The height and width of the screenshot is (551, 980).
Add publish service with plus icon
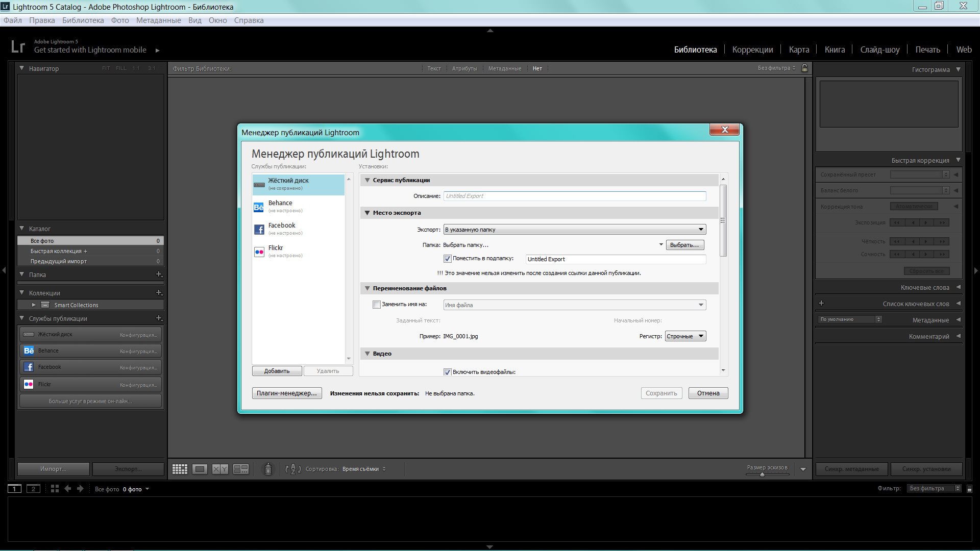coord(159,318)
